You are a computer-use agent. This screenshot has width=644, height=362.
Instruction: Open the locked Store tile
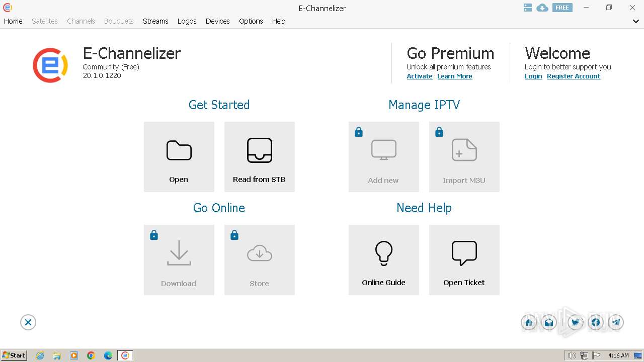[260, 260]
